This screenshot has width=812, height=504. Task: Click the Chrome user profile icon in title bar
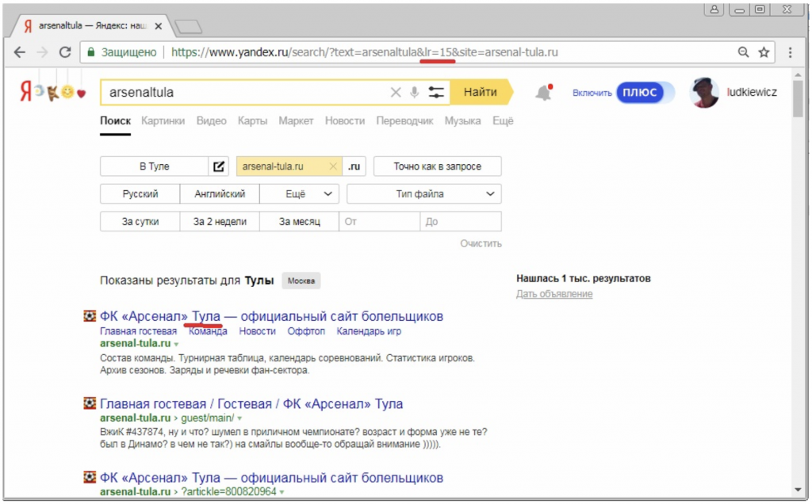714,10
